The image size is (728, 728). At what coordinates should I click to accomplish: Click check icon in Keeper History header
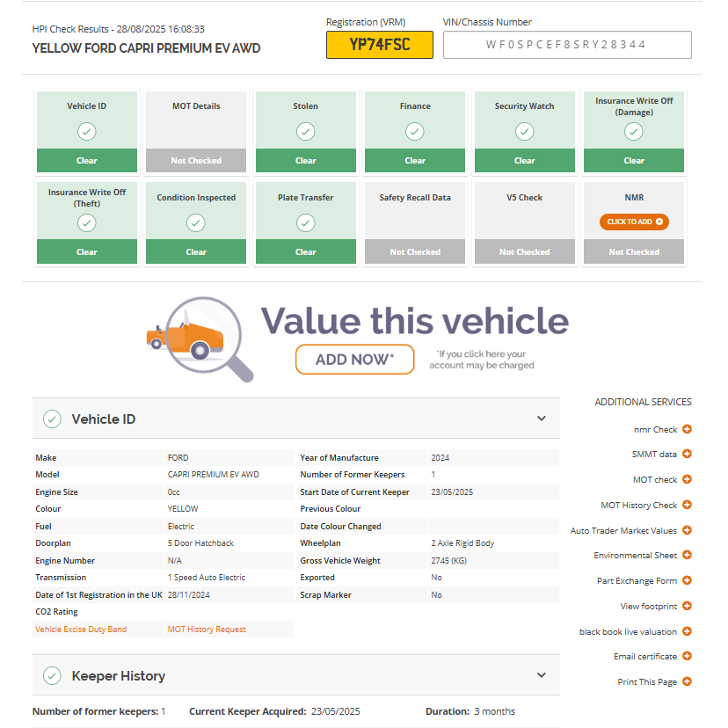(x=52, y=676)
